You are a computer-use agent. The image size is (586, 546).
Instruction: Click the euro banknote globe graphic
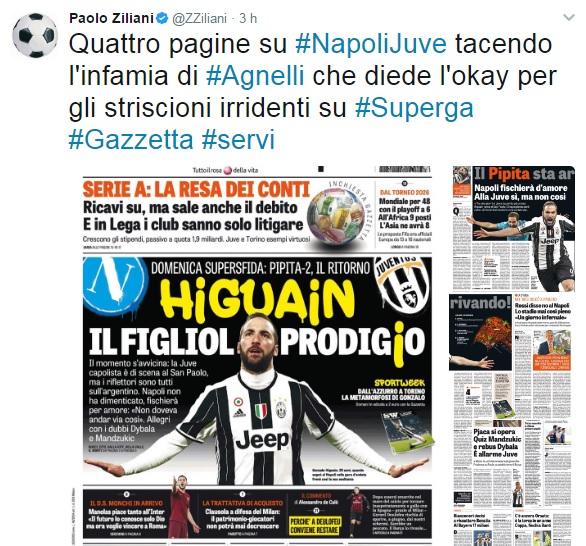tap(337, 213)
